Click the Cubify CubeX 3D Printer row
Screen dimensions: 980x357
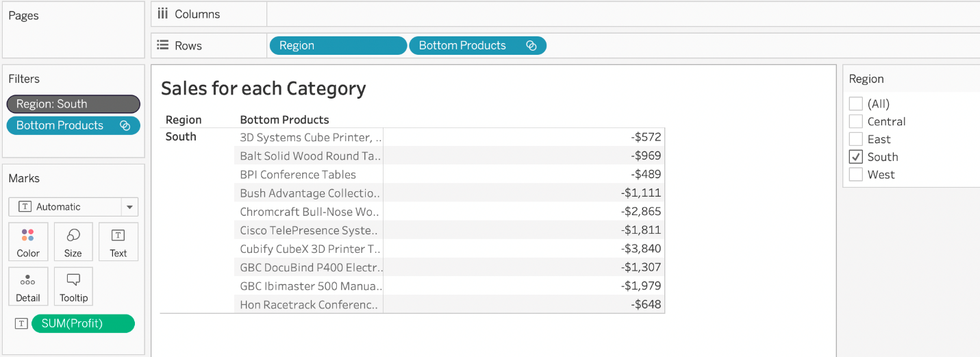point(310,249)
